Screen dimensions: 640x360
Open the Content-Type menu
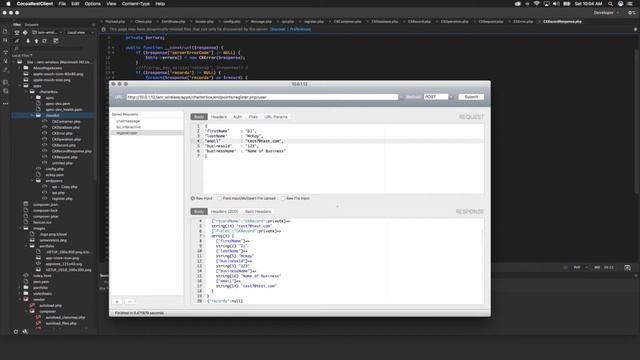[x=136, y=4]
